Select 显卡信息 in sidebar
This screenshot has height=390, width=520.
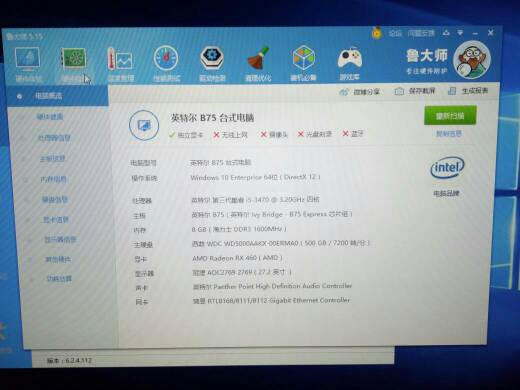pyautogui.click(x=56, y=220)
